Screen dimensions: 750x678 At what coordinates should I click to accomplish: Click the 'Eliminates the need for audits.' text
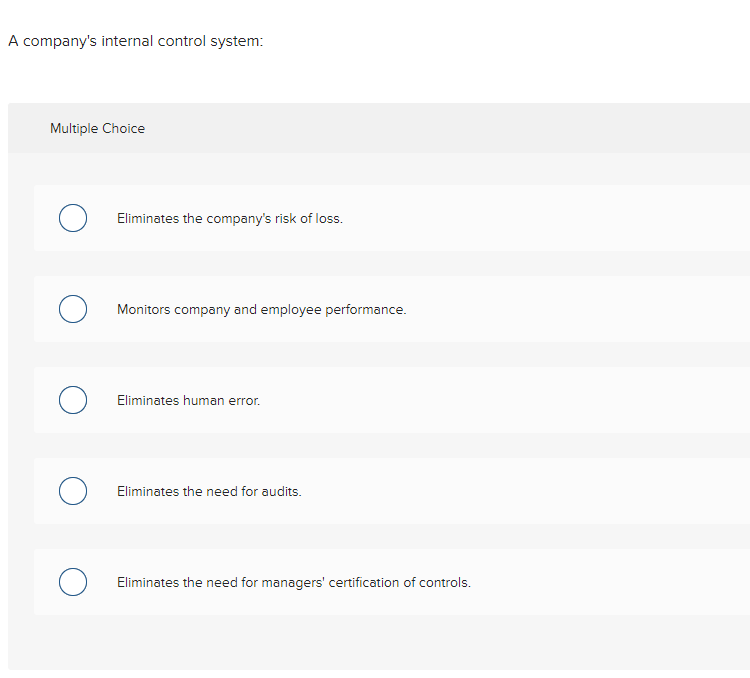pos(209,491)
